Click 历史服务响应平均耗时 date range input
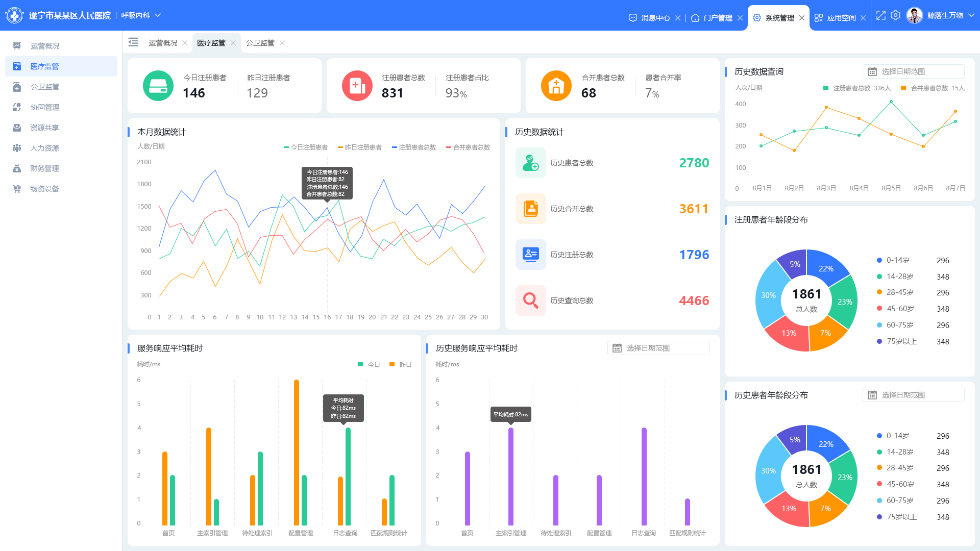Screen dimensions: 980x551 tap(658, 348)
